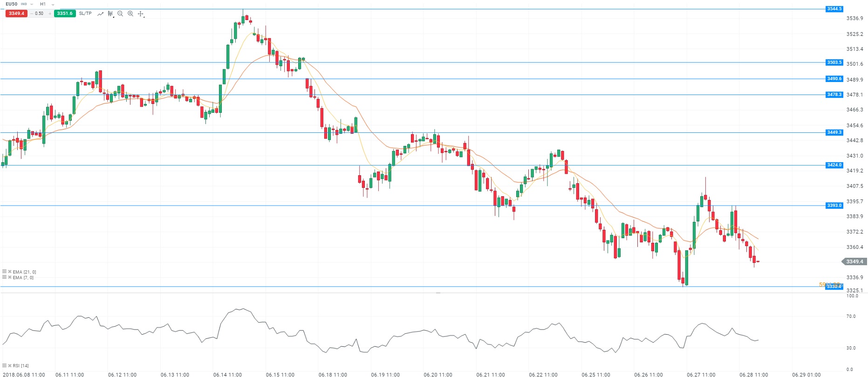Click the RSI 70.0 level label

click(x=851, y=316)
